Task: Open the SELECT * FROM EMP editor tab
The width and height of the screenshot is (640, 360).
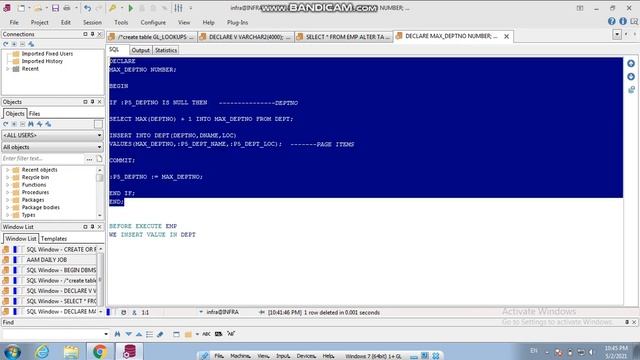Action: 344,37
